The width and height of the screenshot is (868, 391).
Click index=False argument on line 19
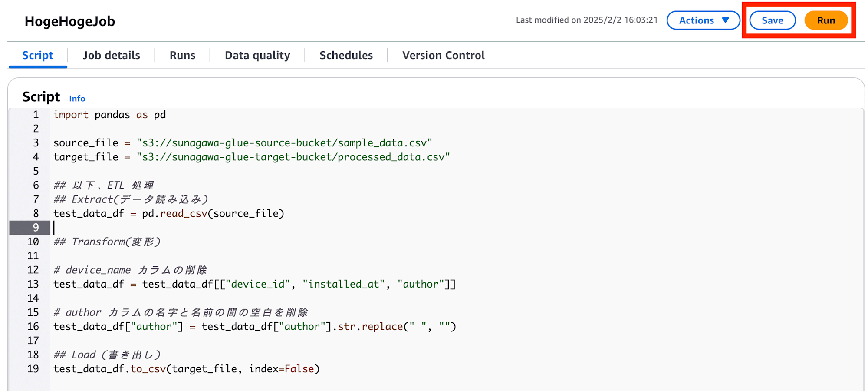point(281,369)
